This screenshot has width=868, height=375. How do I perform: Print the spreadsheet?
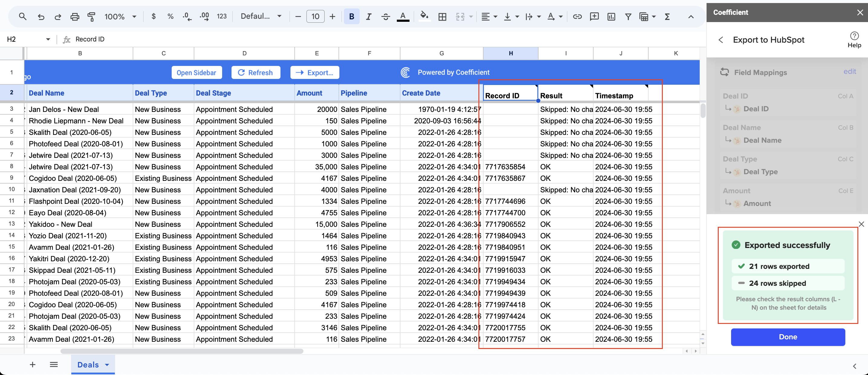click(x=74, y=16)
